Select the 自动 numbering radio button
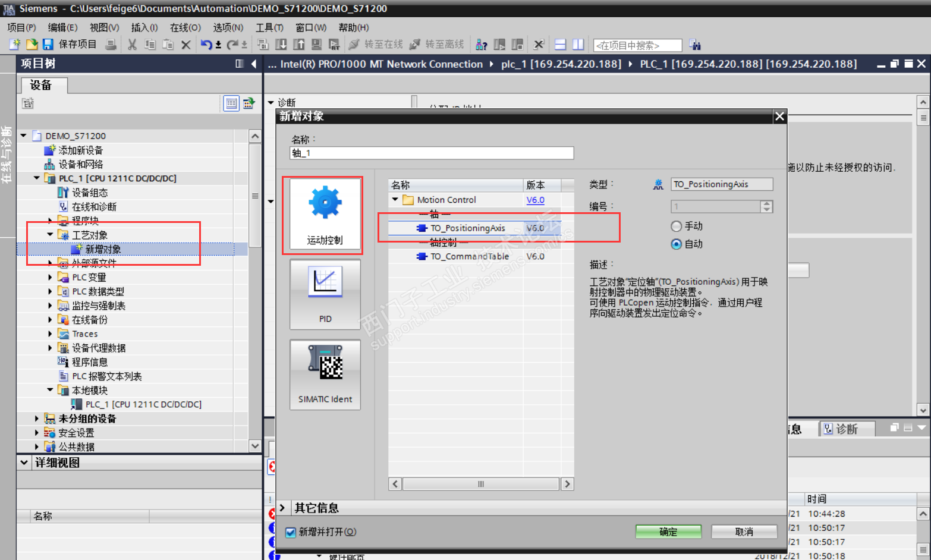Image resolution: width=931 pixels, height=560 pixels. 676,244
